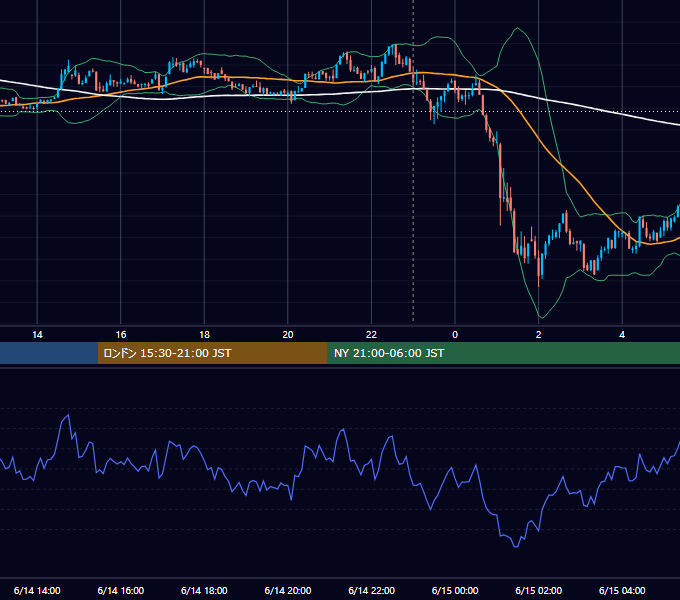The image size is (680, 600).
Task: Click the 4 hour label on chart axis
Action: click(622, 335)
